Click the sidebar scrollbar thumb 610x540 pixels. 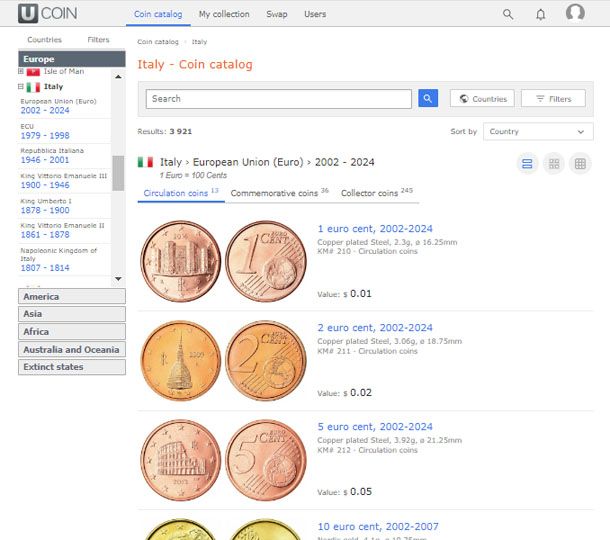click(118, 173)
